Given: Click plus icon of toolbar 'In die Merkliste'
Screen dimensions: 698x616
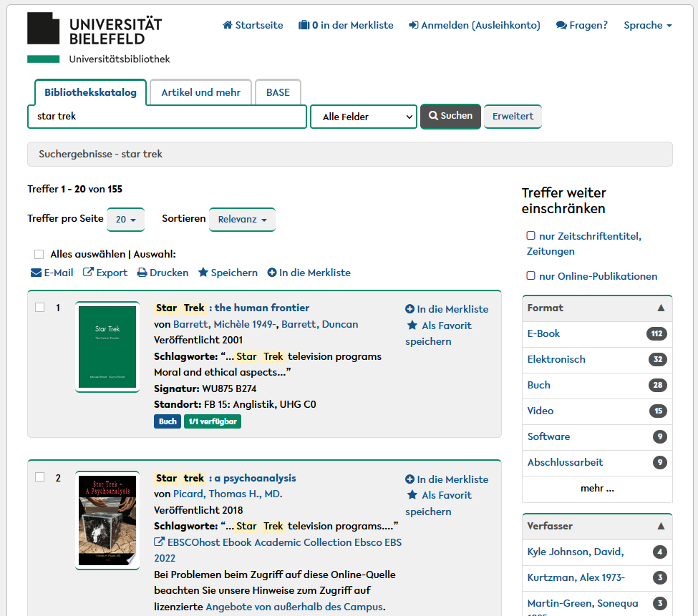Looking at the screenshot, I should (272, 273).
